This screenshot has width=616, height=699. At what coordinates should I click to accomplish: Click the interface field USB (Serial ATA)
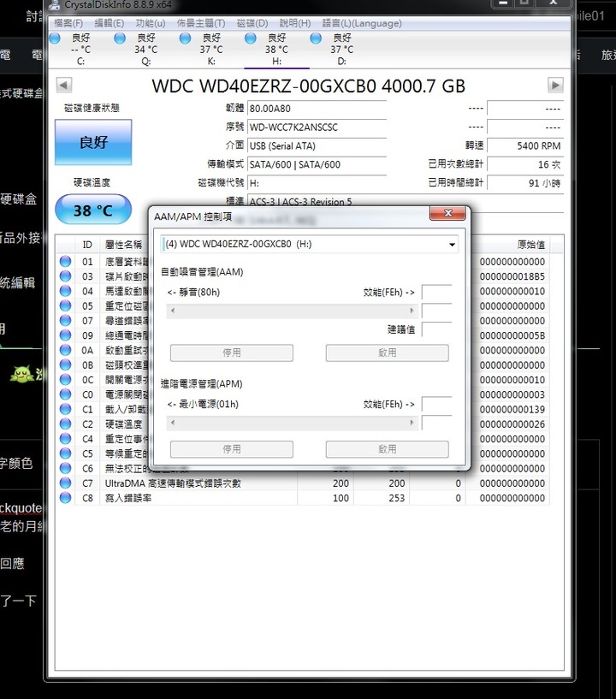[x=317, y=146]
